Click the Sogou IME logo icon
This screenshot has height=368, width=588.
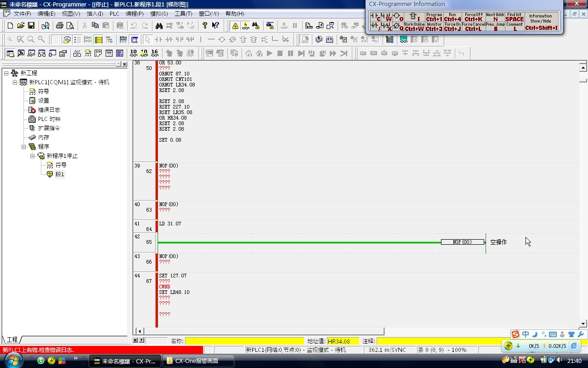(x=515, y=334)
